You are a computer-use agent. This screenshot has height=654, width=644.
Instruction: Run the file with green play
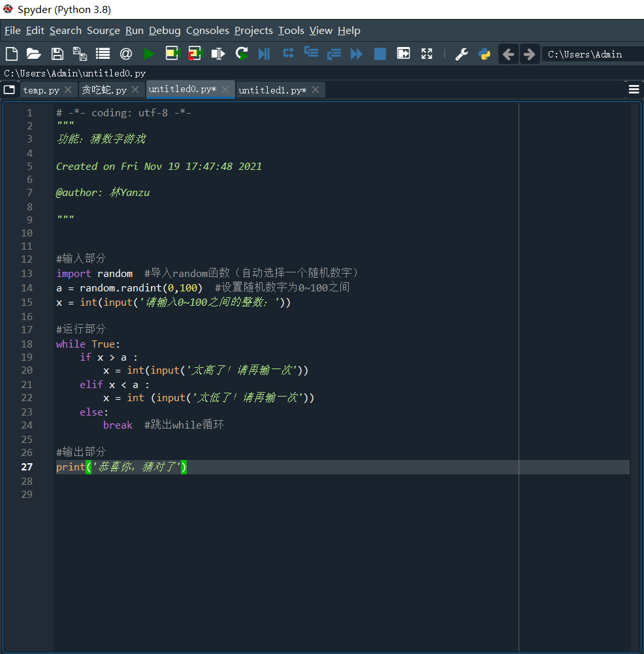pos(150,54)
